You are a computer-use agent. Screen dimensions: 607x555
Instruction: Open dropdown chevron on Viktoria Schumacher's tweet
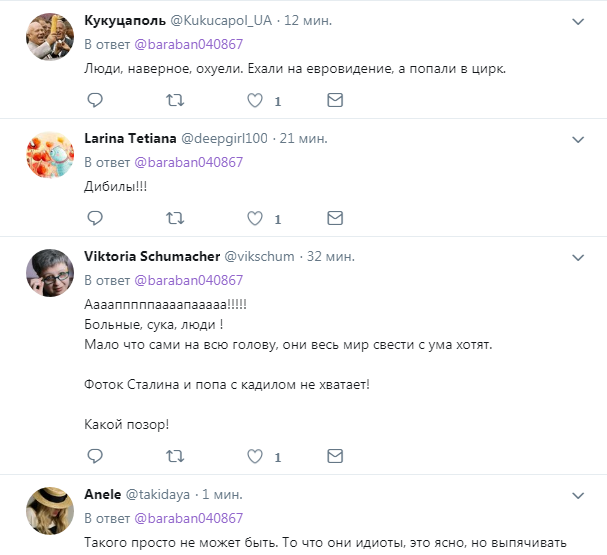(578, 256)
